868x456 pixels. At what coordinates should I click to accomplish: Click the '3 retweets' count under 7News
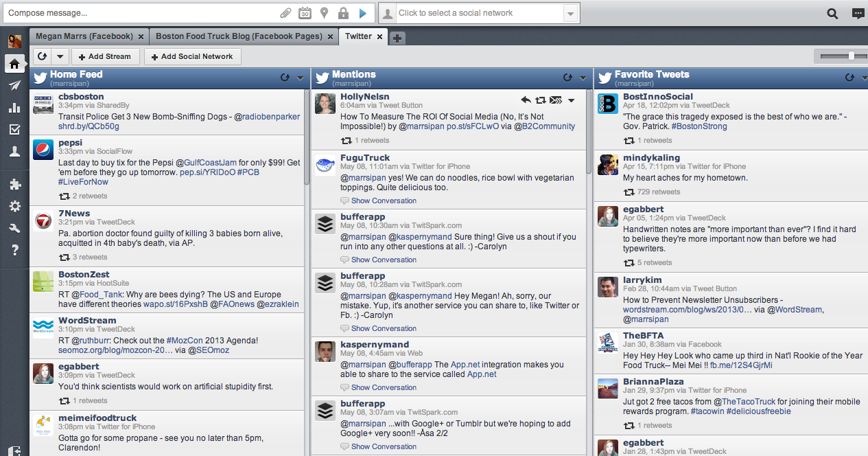tap(90, 258)
